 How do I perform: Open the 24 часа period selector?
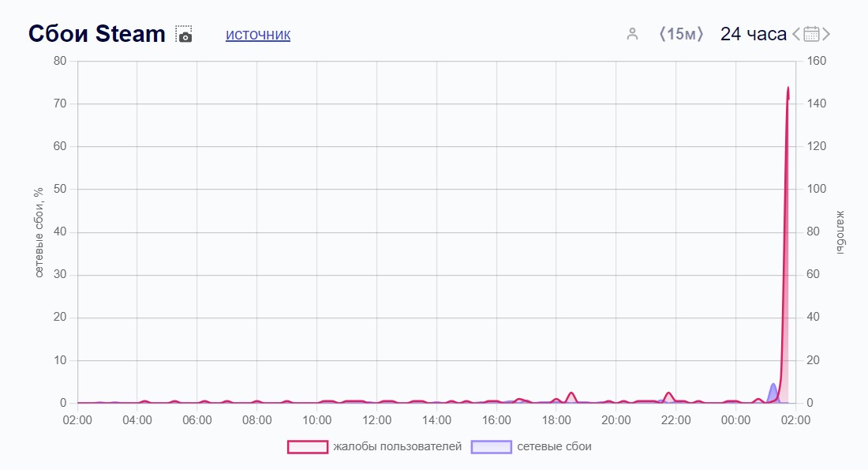click(753, 35)
